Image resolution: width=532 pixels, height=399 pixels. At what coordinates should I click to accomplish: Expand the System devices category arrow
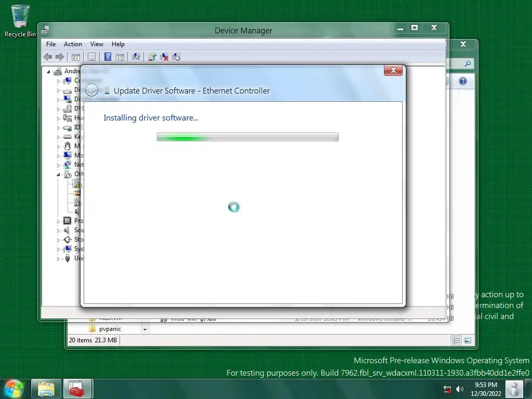(x=58, y=249)
